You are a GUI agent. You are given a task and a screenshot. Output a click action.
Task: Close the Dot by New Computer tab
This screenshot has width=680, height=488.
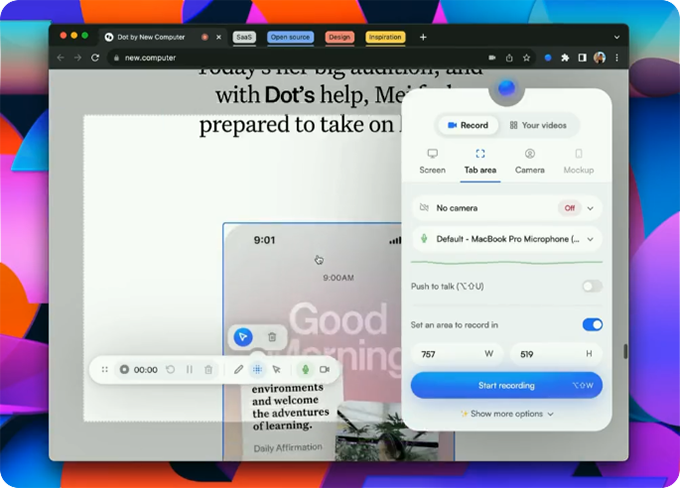(x=219, y=37)
